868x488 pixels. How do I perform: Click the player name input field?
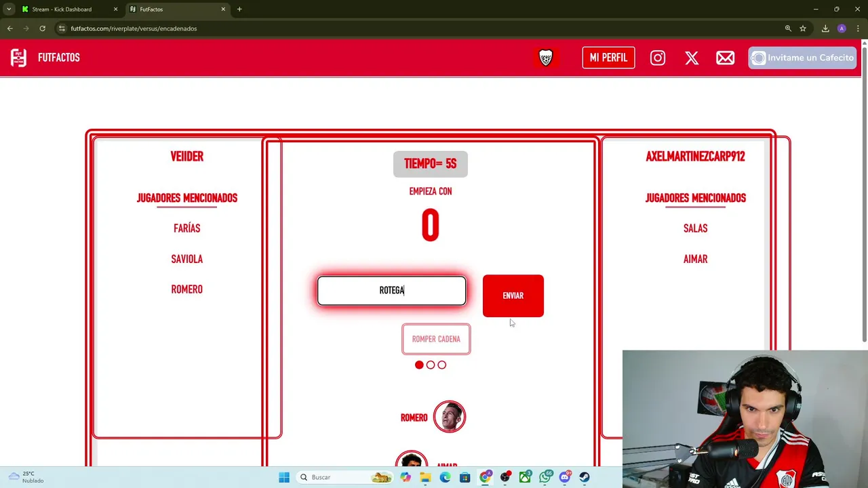[392, 290]
